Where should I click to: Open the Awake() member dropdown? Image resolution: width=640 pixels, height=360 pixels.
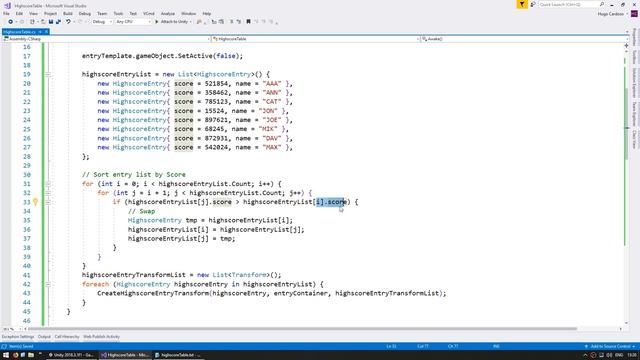[x=525, y=39]
